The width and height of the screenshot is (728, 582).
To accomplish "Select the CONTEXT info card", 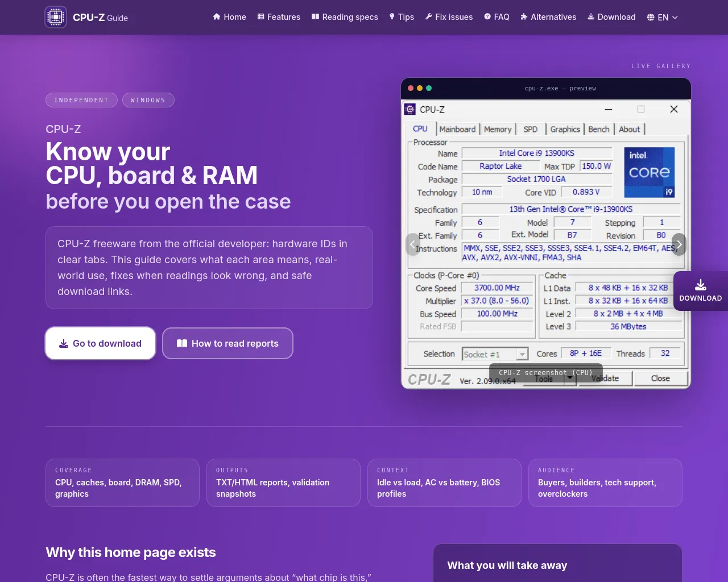I will [x=444, y=483].
